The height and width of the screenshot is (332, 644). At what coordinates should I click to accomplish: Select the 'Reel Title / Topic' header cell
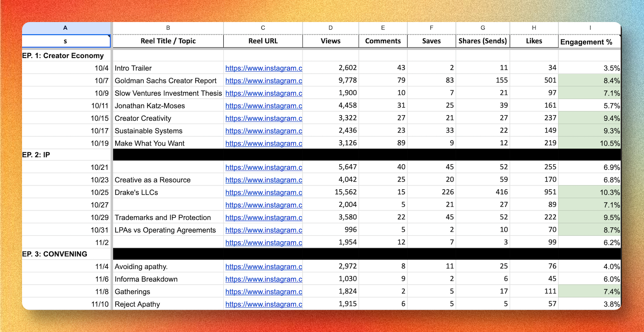[168, 41]
